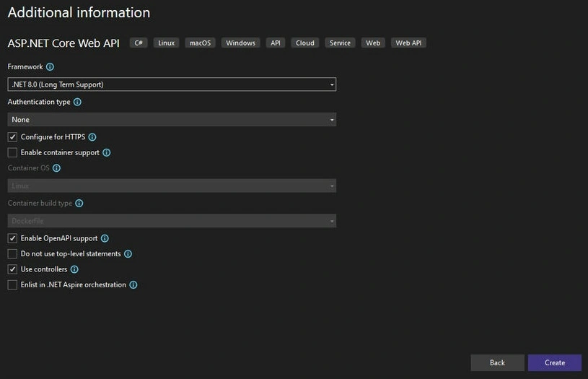Click the Authentication type label
This screenshot has height=379, width=588.
(x=39, y=102)
